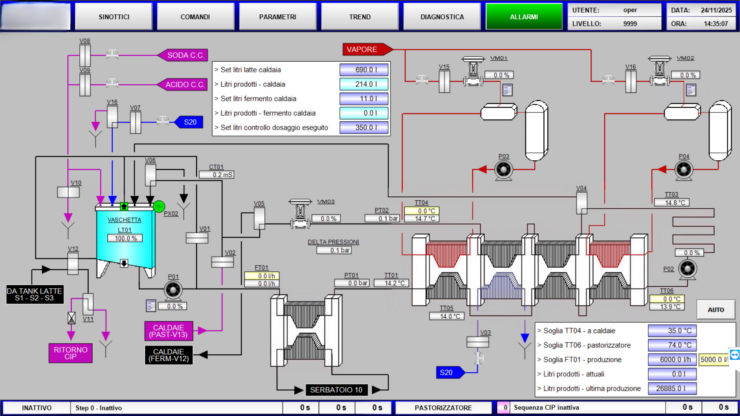The height and width of the screenshot is (416, 740).
Task: Open the TREND page
Action: pos(360,17)
